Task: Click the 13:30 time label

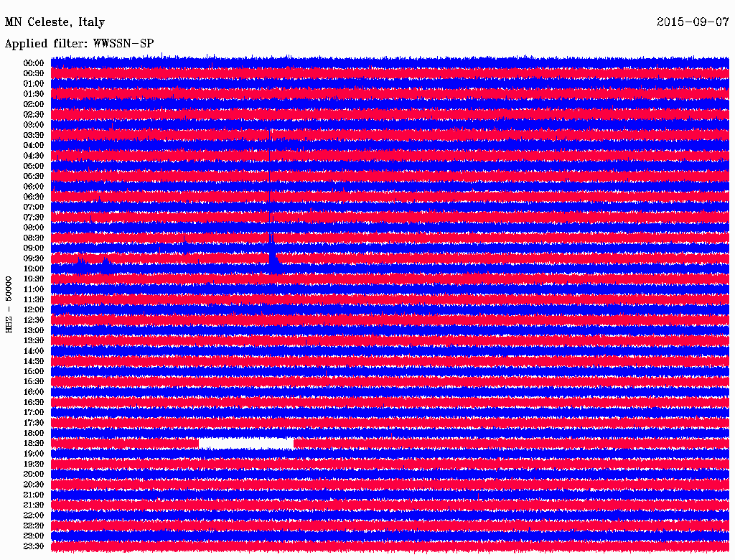Action: point(34,340)
